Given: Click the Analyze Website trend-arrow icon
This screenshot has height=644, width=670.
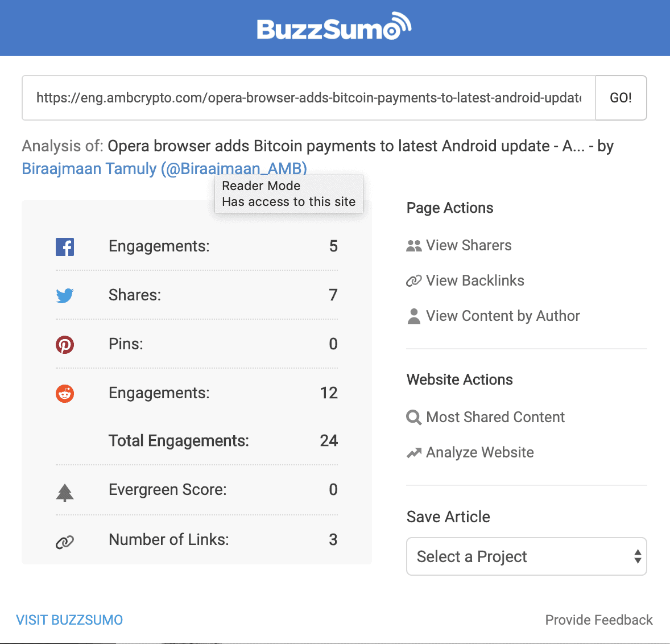Looking at the screenshot, I should pyautogui.click(x=413, y=452).
